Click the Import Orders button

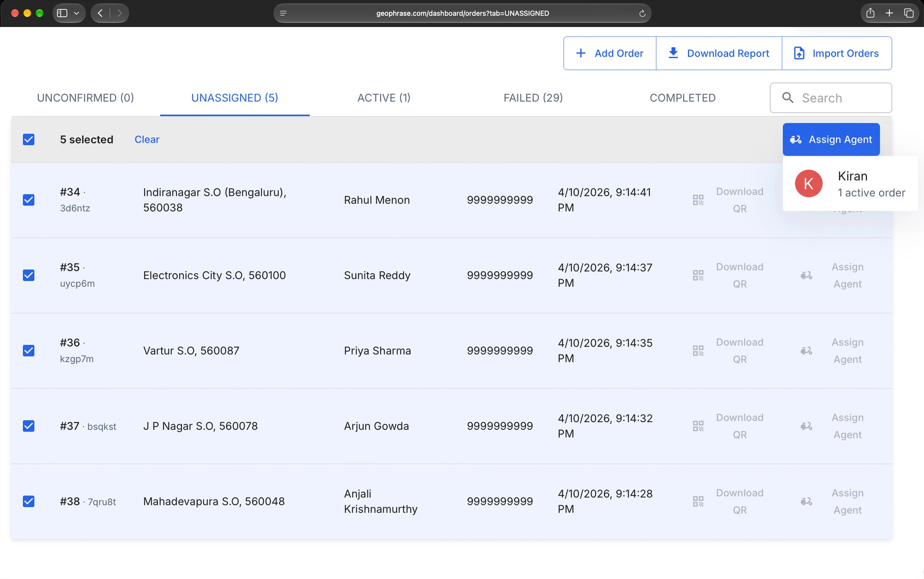(837, 53)
